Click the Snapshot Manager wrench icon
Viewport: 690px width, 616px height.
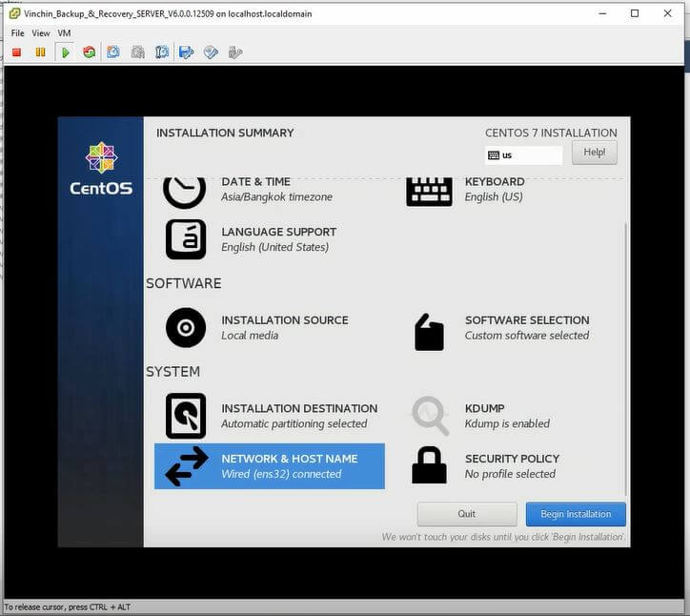[161, 52]
